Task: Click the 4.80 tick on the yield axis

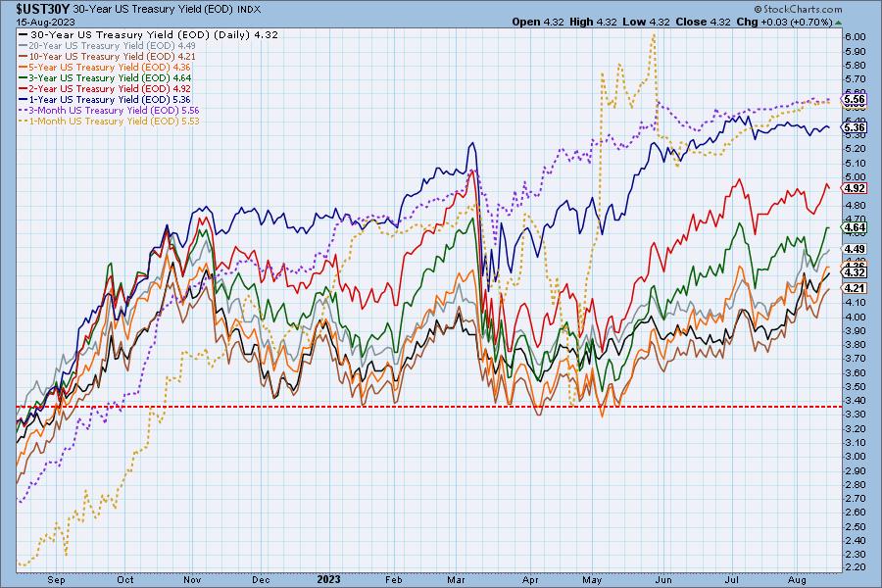Action: point(856,206)
